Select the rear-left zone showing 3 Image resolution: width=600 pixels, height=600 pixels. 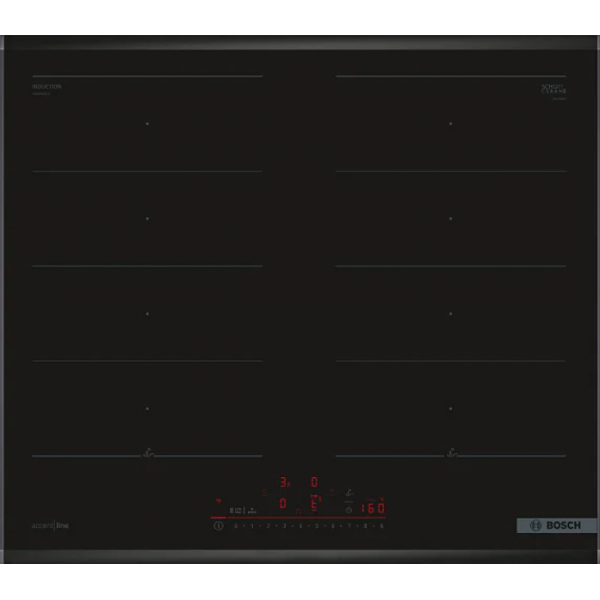pos(284,482)
